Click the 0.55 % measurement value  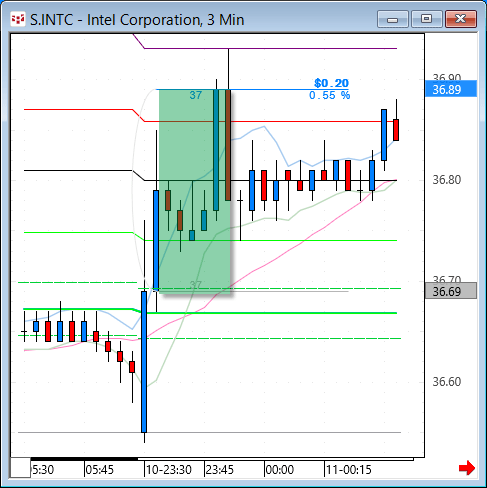click(329, 95)
